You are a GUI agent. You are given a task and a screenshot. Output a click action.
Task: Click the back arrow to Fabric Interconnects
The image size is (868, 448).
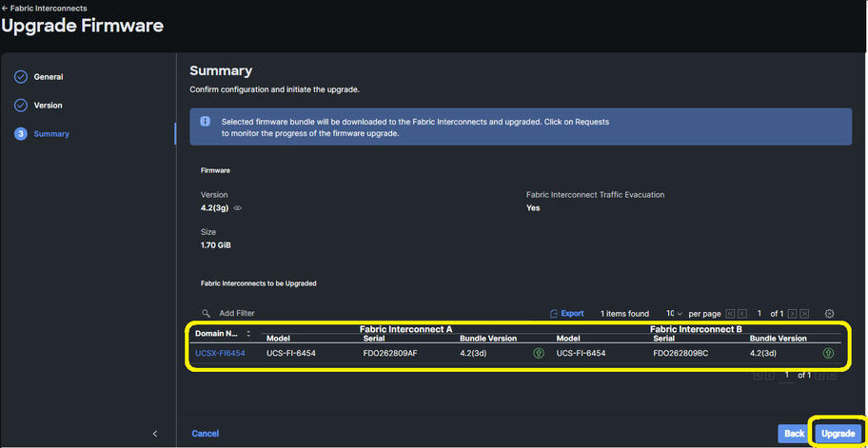point(5,9)
